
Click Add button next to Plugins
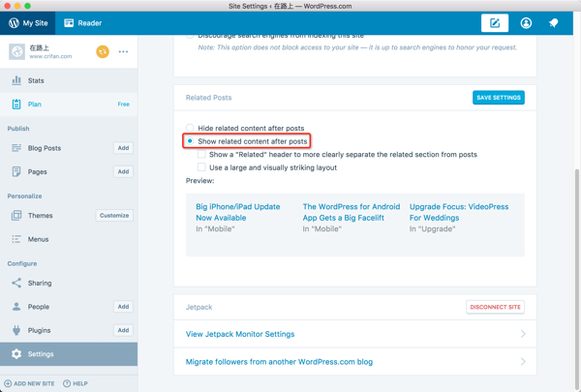pos(123,330)
